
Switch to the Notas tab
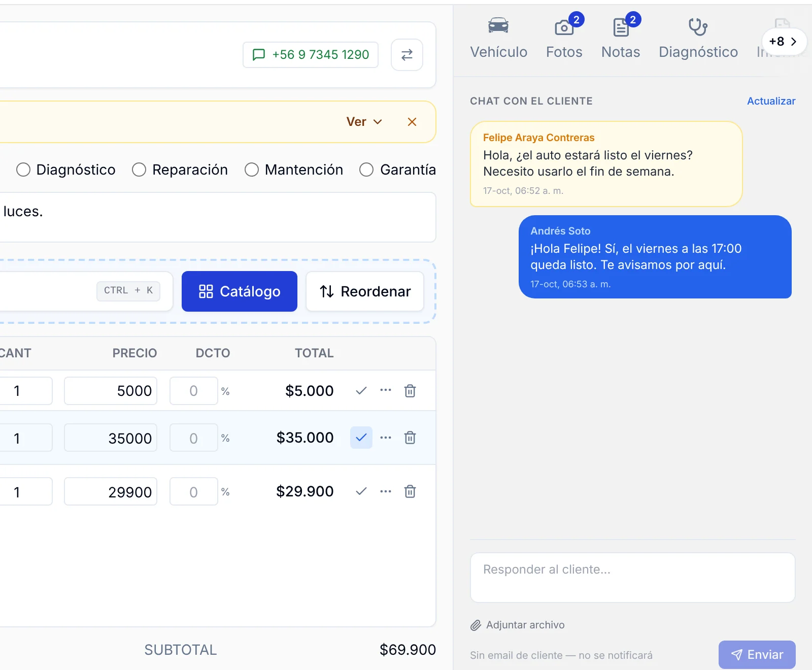621,39
